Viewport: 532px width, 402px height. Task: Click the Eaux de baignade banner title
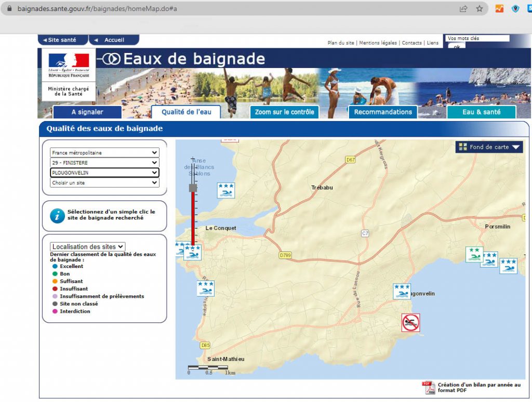pyautogui.click(x=194, y=59)
